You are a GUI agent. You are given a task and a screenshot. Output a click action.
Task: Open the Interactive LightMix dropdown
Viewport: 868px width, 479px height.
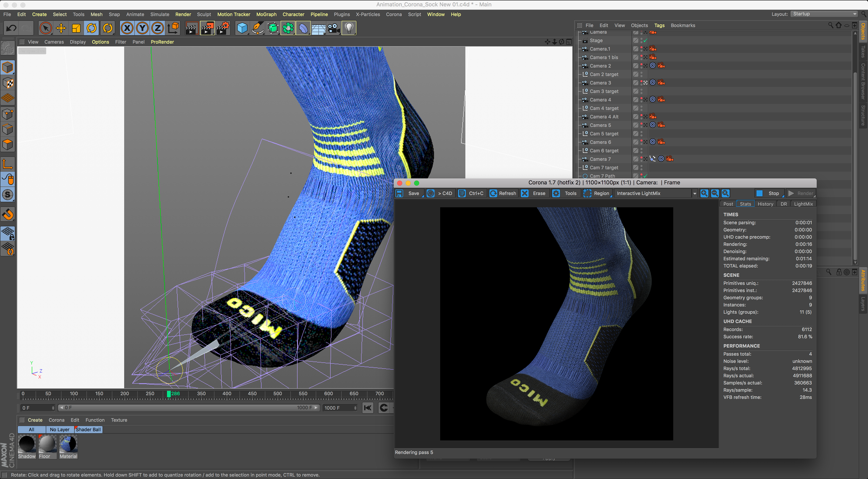point(694,193)
